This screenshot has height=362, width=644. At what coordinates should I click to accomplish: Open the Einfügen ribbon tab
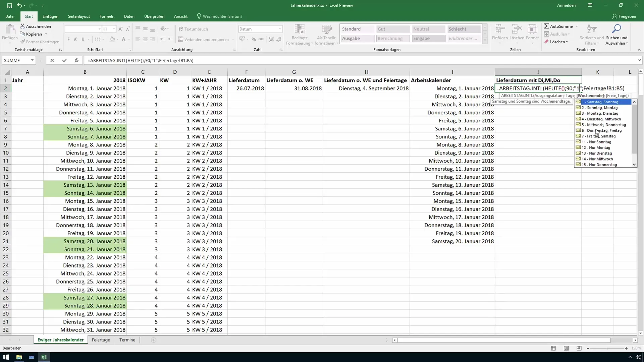click(x=50, y=16)
